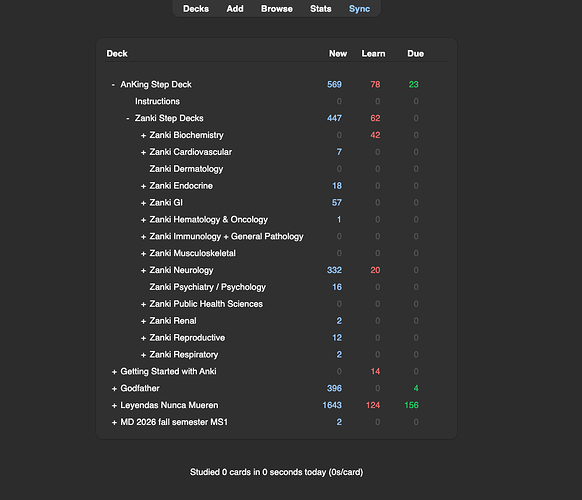Screen dimensions: 582x500
Task: Open the Zanki Renal deck
Action: 173,321
